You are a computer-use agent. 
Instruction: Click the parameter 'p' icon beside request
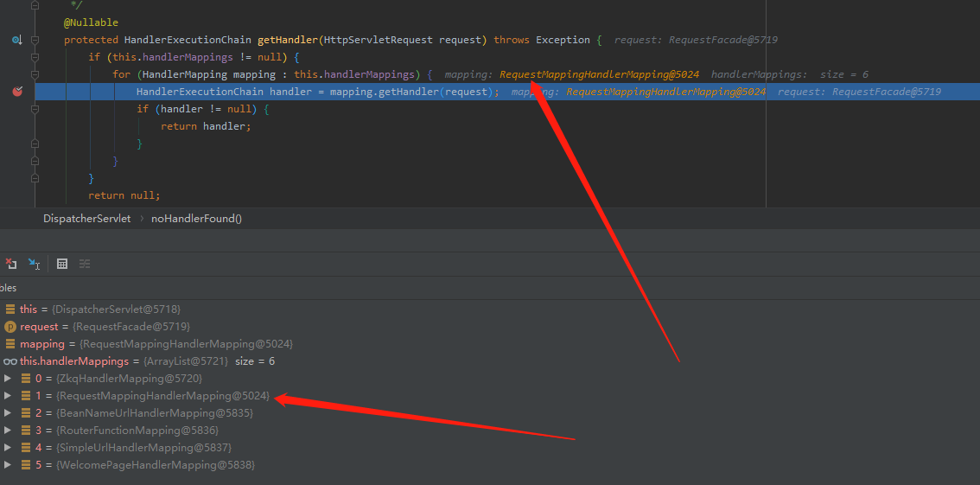coord(10,326)
